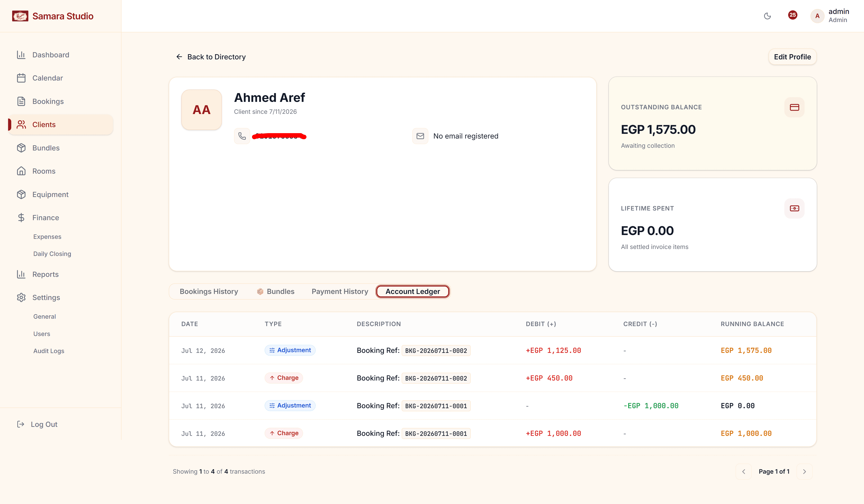
Task: Click the Running Balance column header
Action: pyautogui.click(x=752, y=324)
